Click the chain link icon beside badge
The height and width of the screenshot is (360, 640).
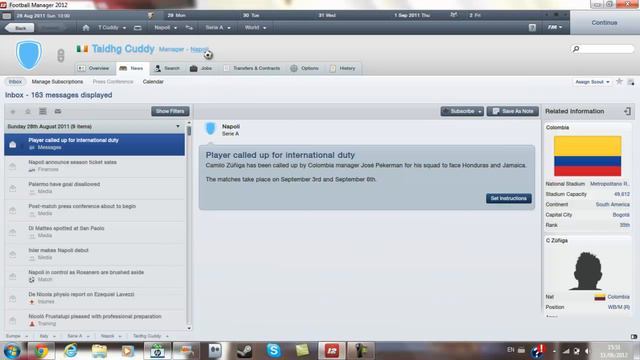[61, 55]
